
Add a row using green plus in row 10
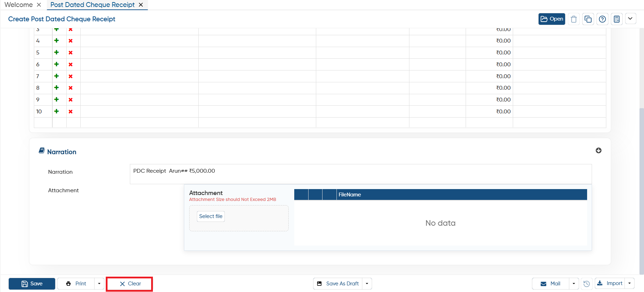[57, 111]
